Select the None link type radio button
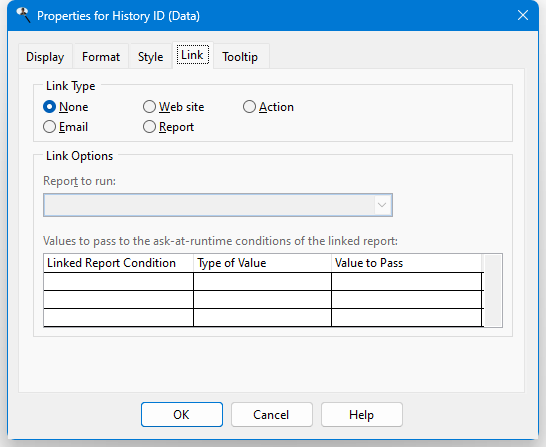The width and height of the screenshot is (546, 447). [x=66, y=107]
